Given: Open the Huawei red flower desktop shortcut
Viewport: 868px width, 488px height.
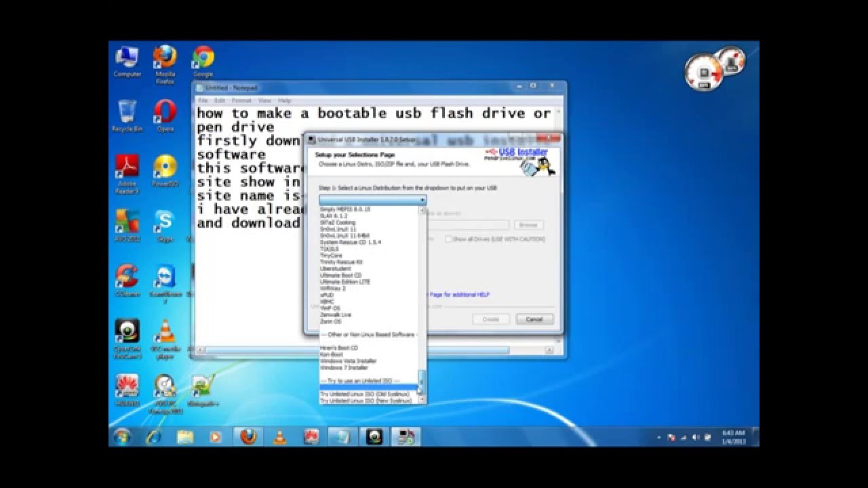Looking at the screenshot, I should coord(127,390).
